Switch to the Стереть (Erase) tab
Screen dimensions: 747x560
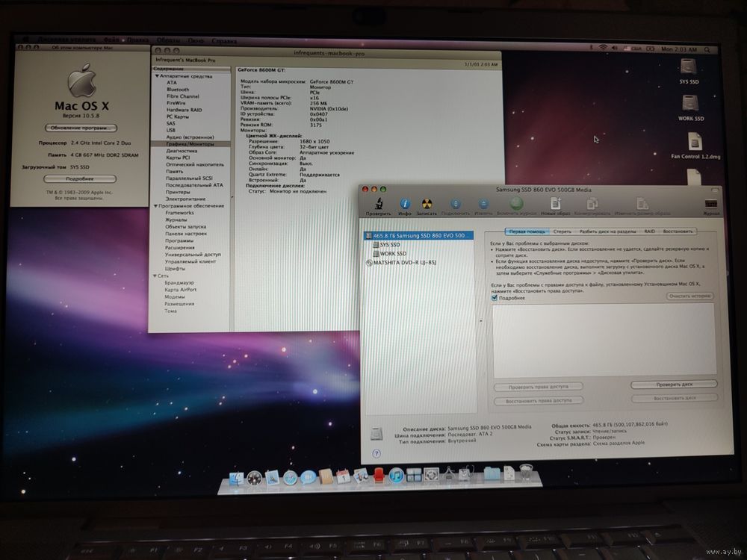pyautogui.click(x=562, y=231)
